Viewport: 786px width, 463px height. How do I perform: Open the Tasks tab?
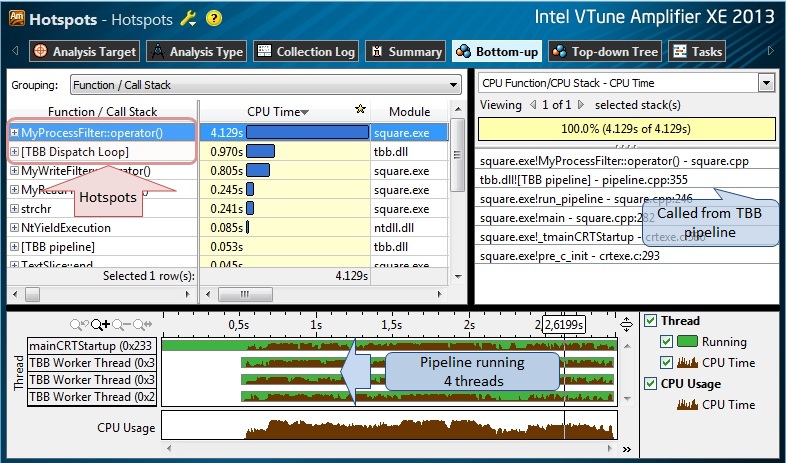pos(697,51)
